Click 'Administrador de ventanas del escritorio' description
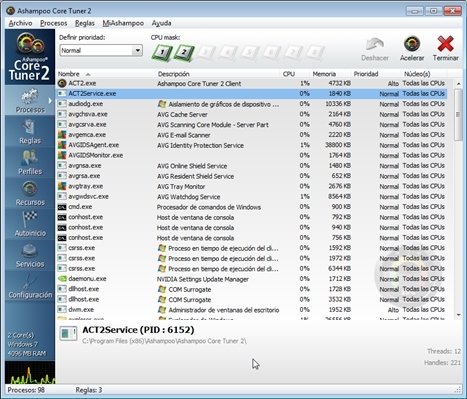 pos(224,310)
